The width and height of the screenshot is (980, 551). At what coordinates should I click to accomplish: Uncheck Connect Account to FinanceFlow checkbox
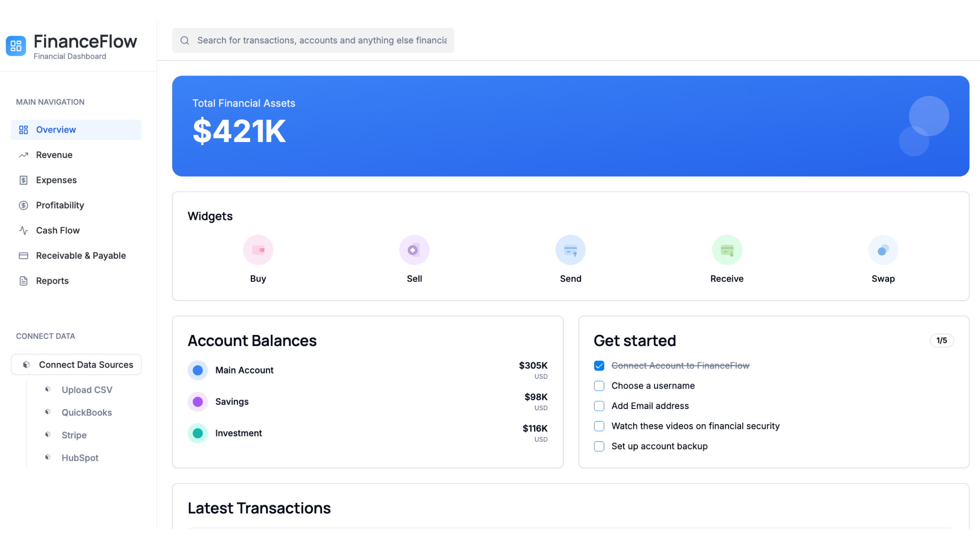(x=599, y=366)
